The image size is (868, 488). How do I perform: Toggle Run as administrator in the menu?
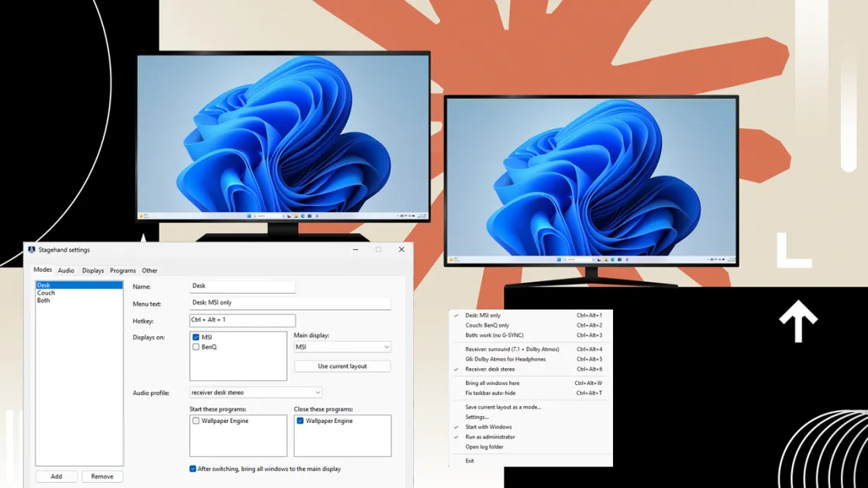(530, 437)
